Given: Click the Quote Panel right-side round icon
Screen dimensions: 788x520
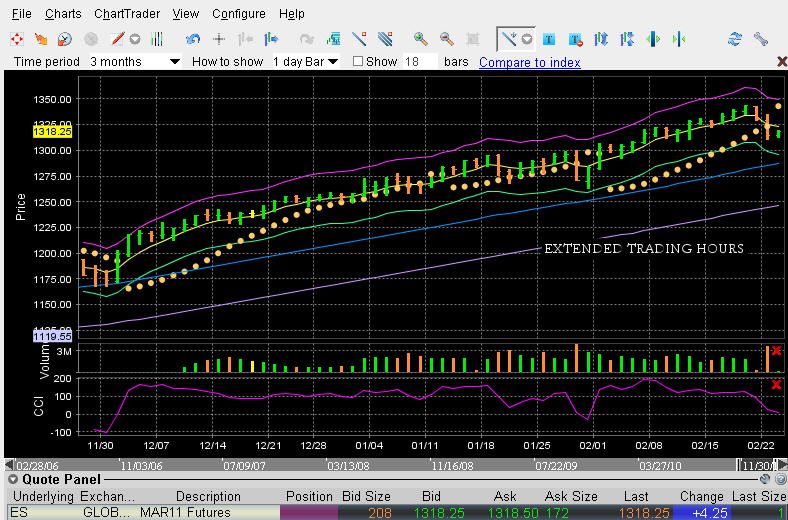Looking at the screenshot, I should (780, 479).
